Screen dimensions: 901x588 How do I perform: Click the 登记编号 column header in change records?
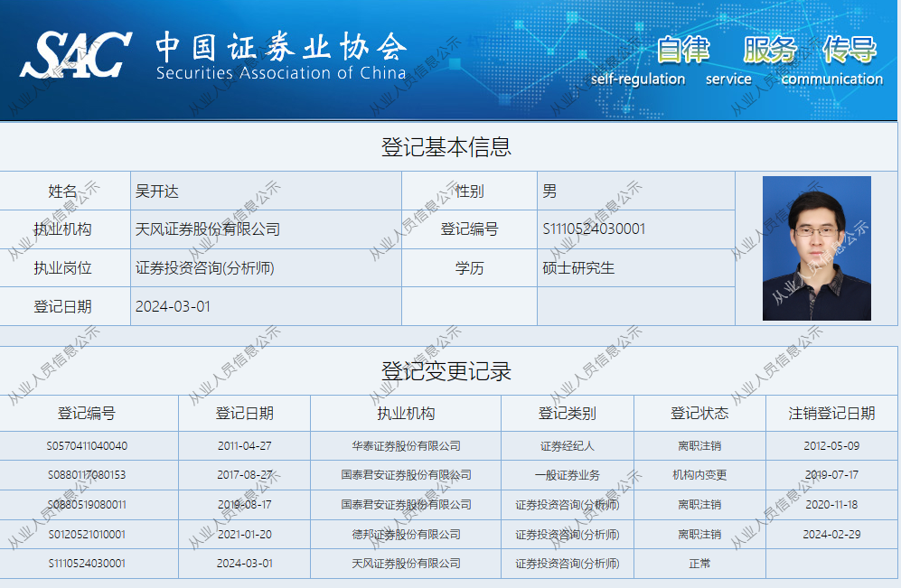point(86,414)
